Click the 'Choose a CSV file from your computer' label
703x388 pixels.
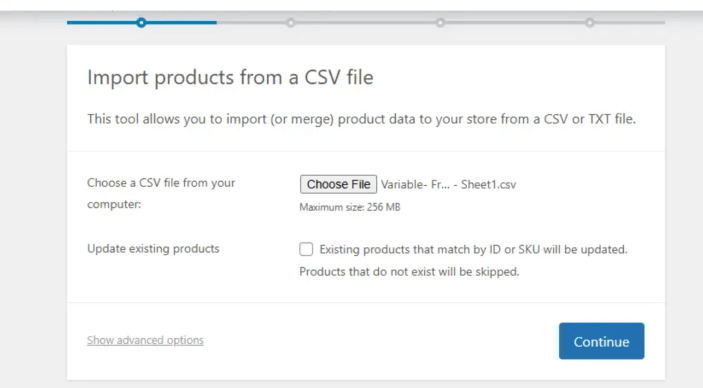(x=161, y=193)
